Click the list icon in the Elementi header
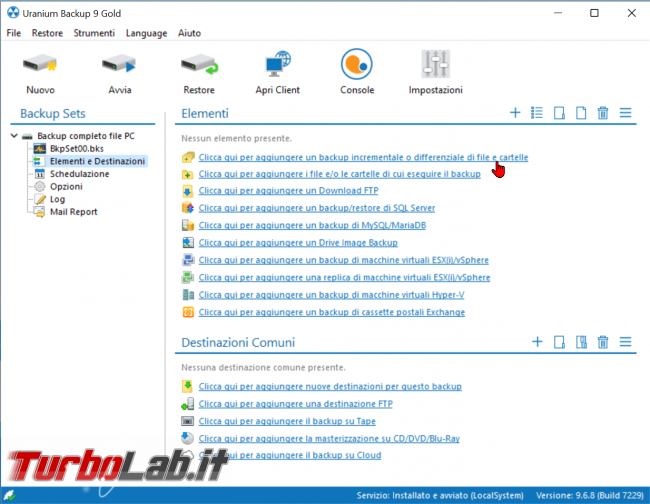The image size is (650, 504). 537,113
